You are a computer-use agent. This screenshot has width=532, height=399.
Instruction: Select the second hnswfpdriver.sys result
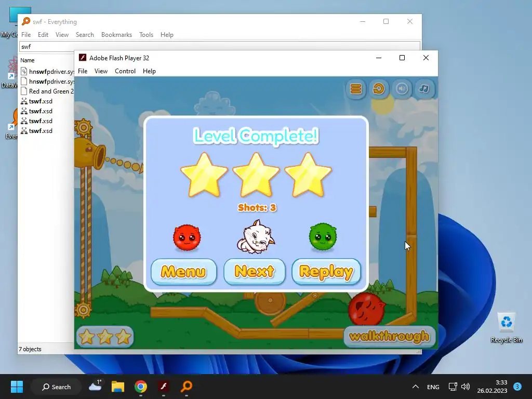click(x=47, y=82)
